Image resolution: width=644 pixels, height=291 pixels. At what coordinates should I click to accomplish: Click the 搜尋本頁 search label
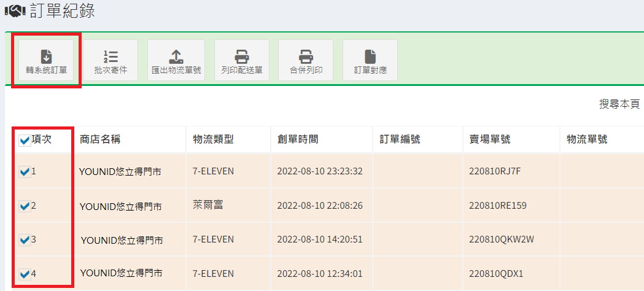tap(619, 104)
